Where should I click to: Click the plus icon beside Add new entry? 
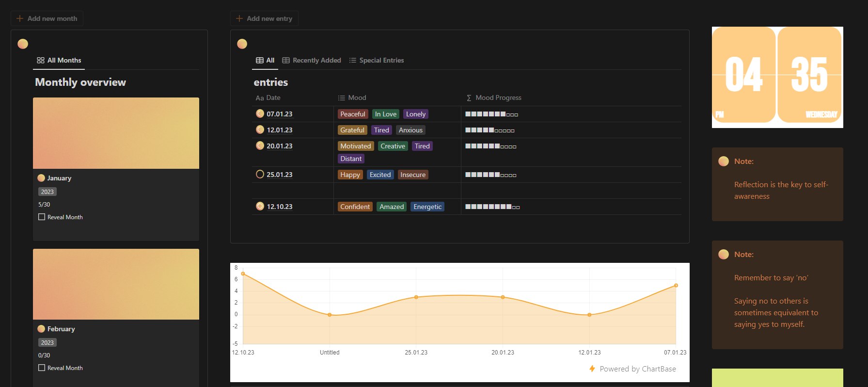(239, 18)
